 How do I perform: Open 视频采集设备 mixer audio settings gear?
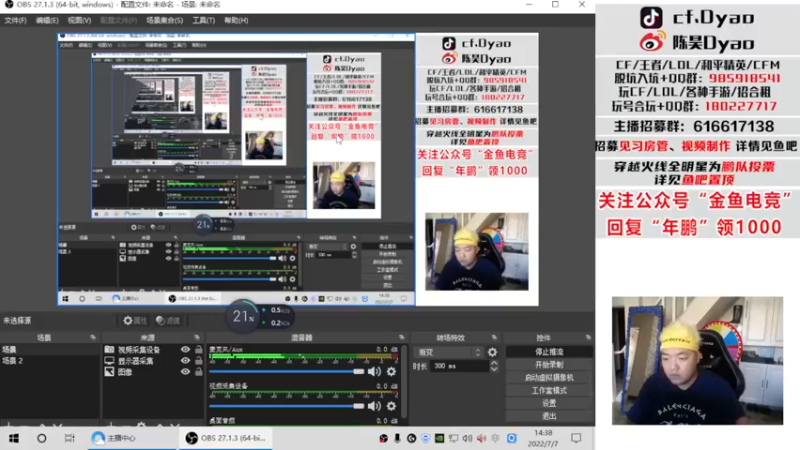coord(391,406)
